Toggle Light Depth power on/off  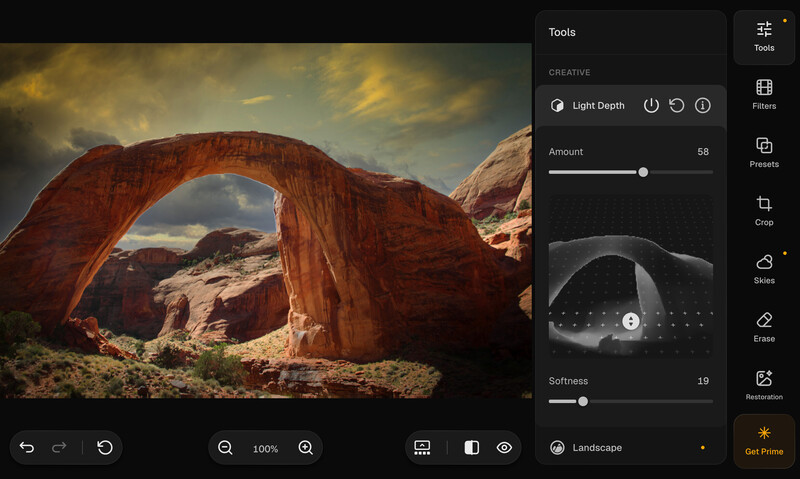click(651, 106)
